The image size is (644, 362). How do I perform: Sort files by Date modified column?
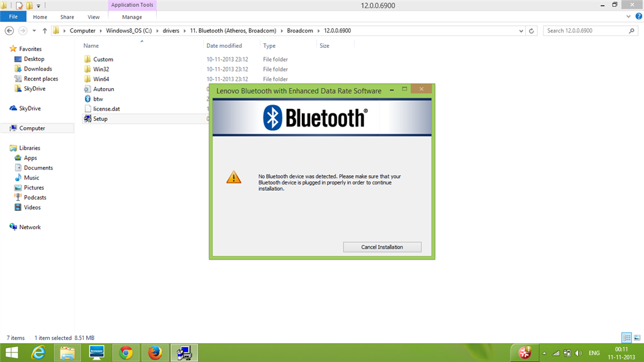224,46
